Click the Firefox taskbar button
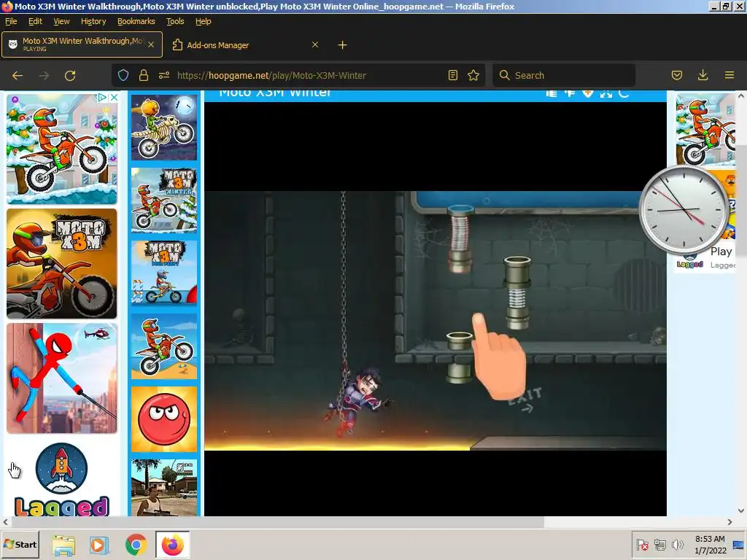This screenshot has height=560, width=747. click(x=172, y=545)
